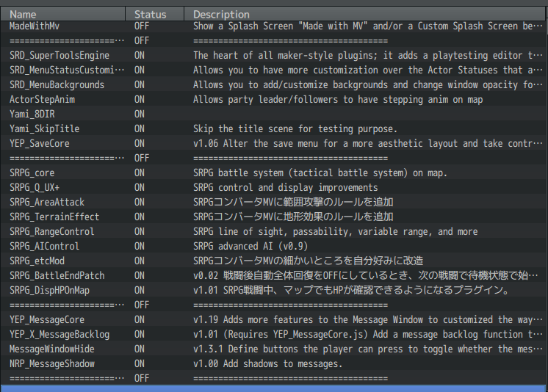
Task: Select the SRPG_AIControl plugin
Action: [x=273, y=246]
